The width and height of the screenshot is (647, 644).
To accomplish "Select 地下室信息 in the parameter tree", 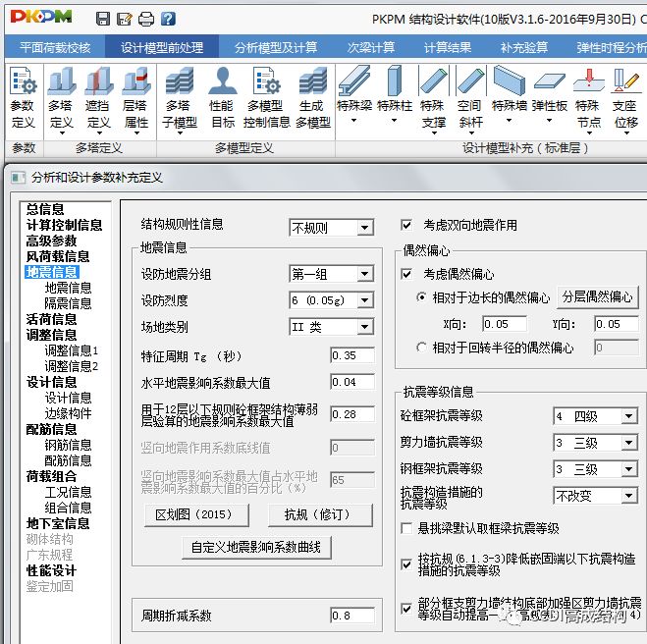I will click(58, 523).
